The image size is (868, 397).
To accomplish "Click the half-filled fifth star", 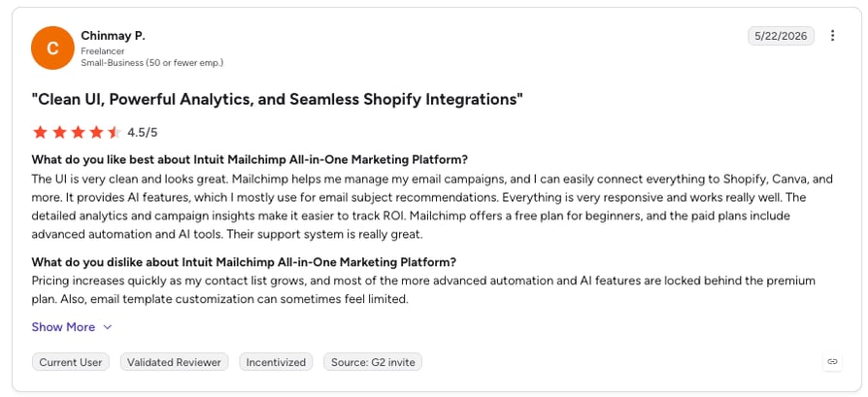I will [115, 132].
